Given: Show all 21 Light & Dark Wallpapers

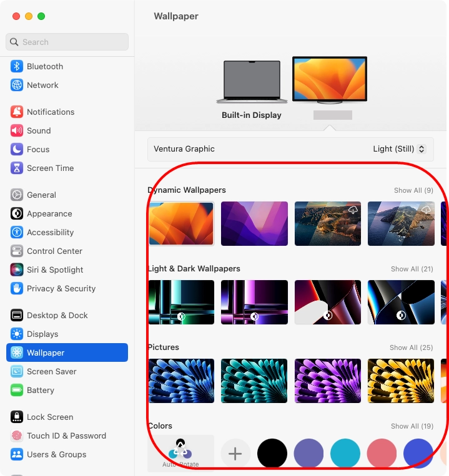Looking at the screenshot, I should click(412, 269).
